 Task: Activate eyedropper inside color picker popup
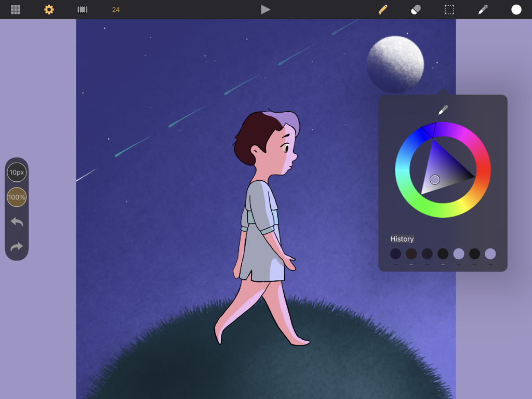point(443,110)
